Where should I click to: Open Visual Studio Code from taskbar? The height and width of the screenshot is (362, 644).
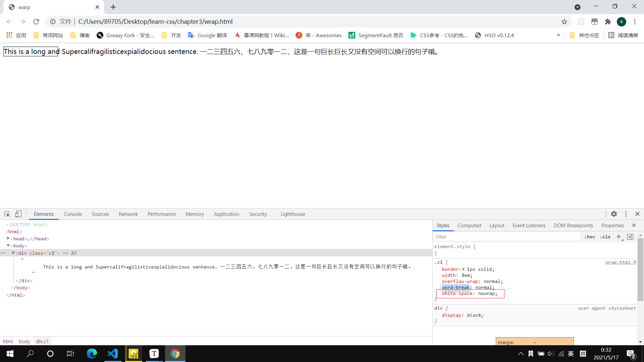(x=113, y=354)
